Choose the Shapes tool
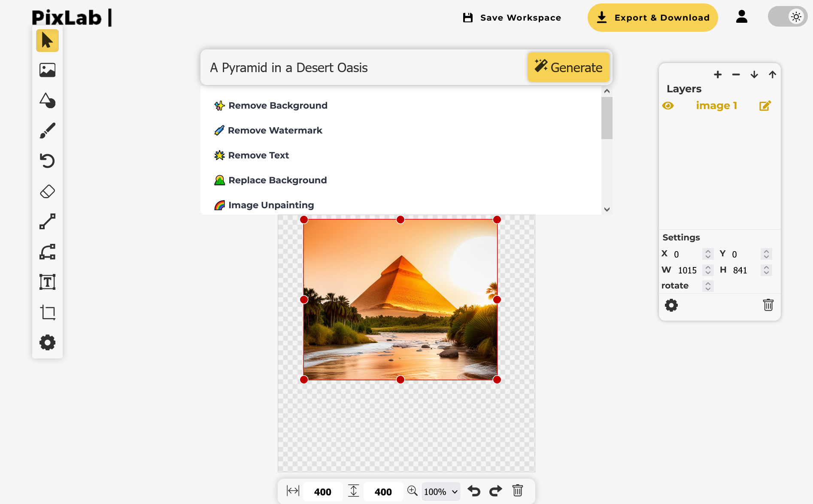 [x=47, y=100]
